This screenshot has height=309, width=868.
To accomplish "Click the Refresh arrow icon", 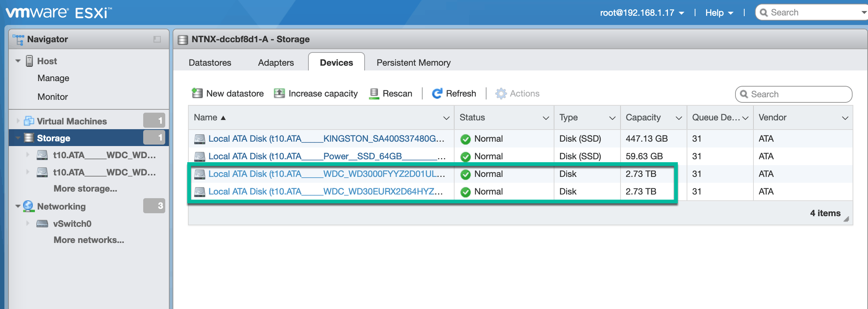I will [437, 94].
